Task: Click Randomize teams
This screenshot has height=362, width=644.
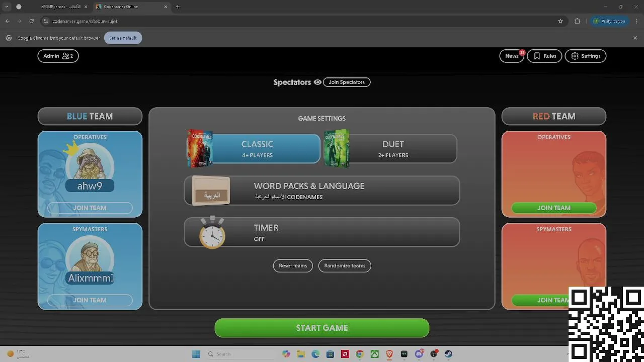Action: click(345, 265)
